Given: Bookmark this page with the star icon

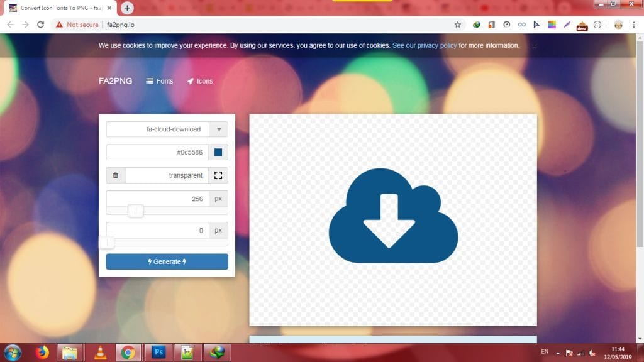Looking at the screenshot, I should (458, 25).
